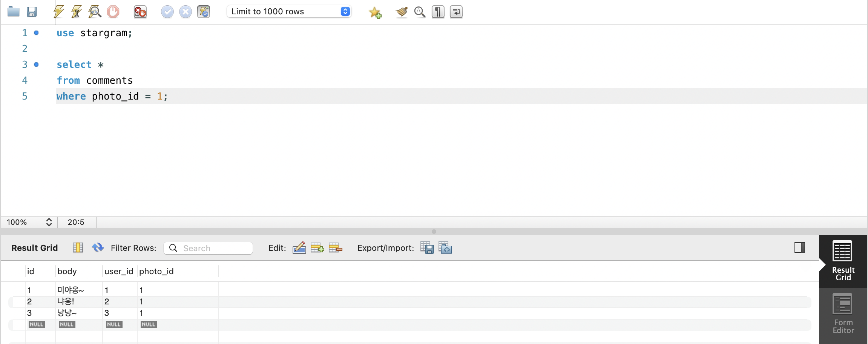Click the Filter Rows search field
The height and width of the screenshot is (344, 868).
[x=208, y=248]
